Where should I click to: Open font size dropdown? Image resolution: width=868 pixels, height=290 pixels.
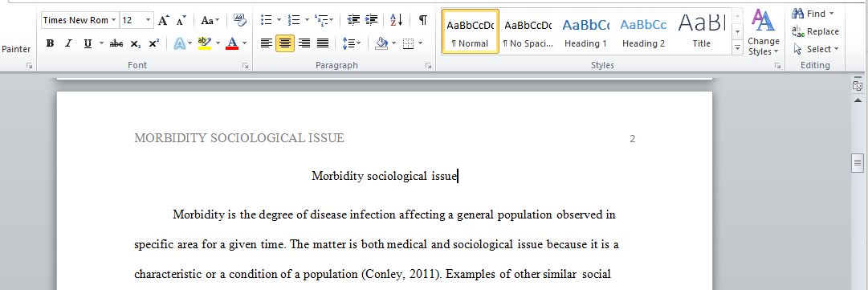click(149, 20)
